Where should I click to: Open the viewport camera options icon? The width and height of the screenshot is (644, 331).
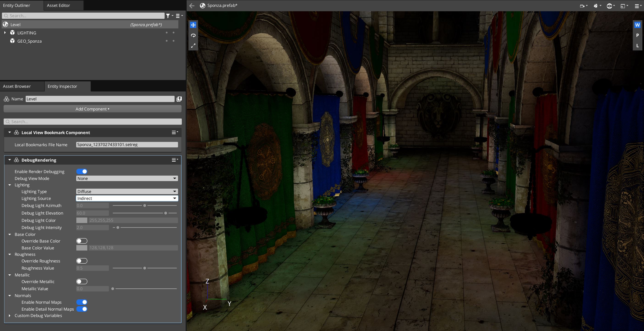[583, 6]
